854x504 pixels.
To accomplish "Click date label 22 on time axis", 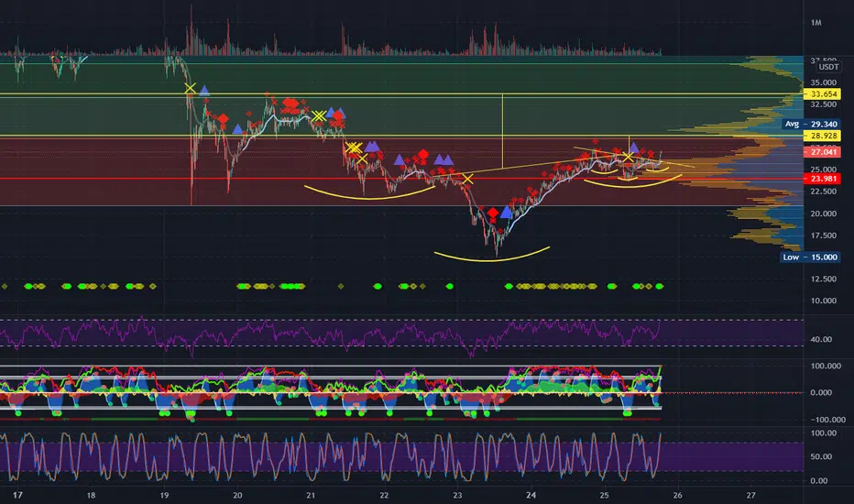I will click(x=384, y=495).
